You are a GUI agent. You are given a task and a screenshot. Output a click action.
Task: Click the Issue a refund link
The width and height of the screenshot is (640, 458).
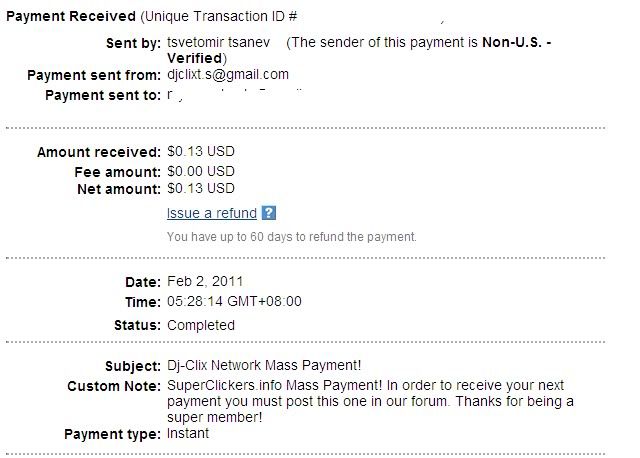point(211,213)
